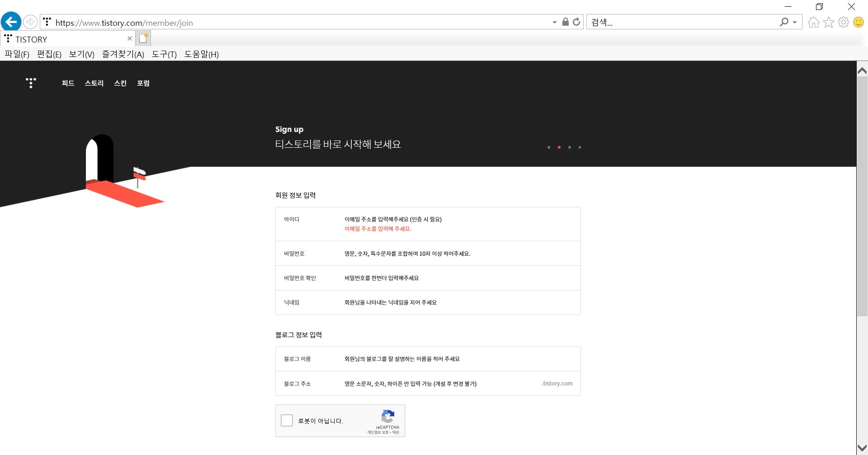Refresh the page with reload icon
This screenshot has width=868, height=455.
click(576, 22)
